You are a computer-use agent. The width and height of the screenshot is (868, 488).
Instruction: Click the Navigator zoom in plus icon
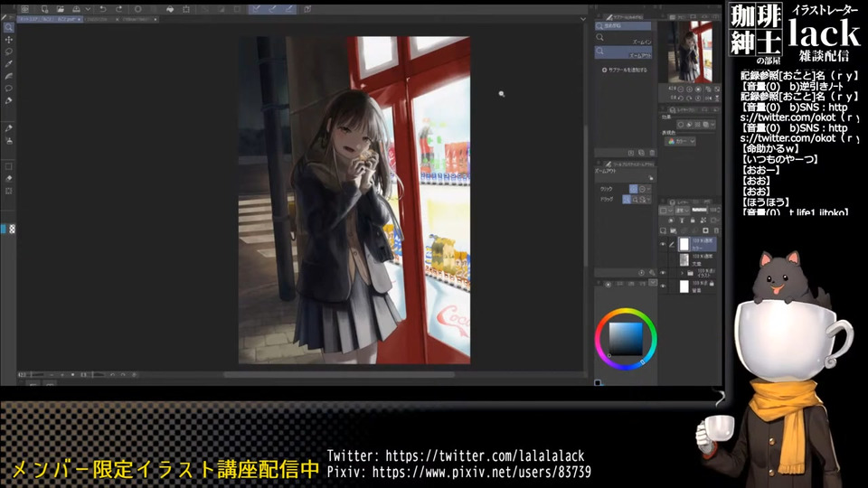click(x=689, y=89)
